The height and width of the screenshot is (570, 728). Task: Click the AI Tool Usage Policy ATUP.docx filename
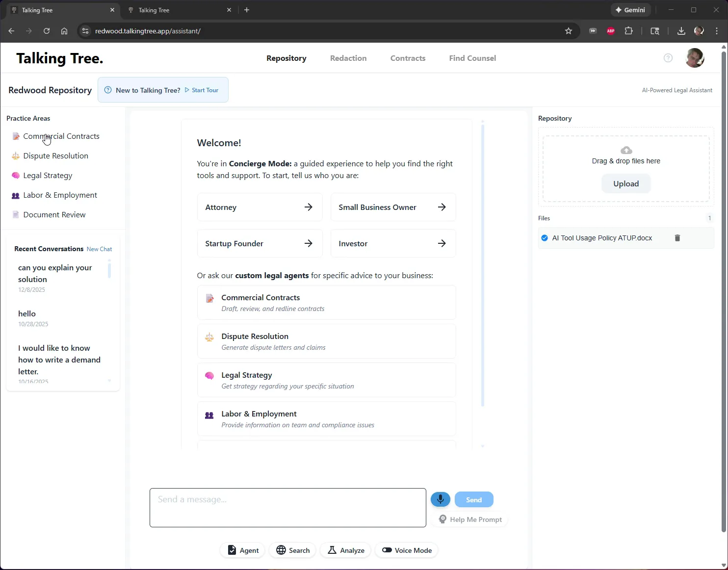pos(602,238)
